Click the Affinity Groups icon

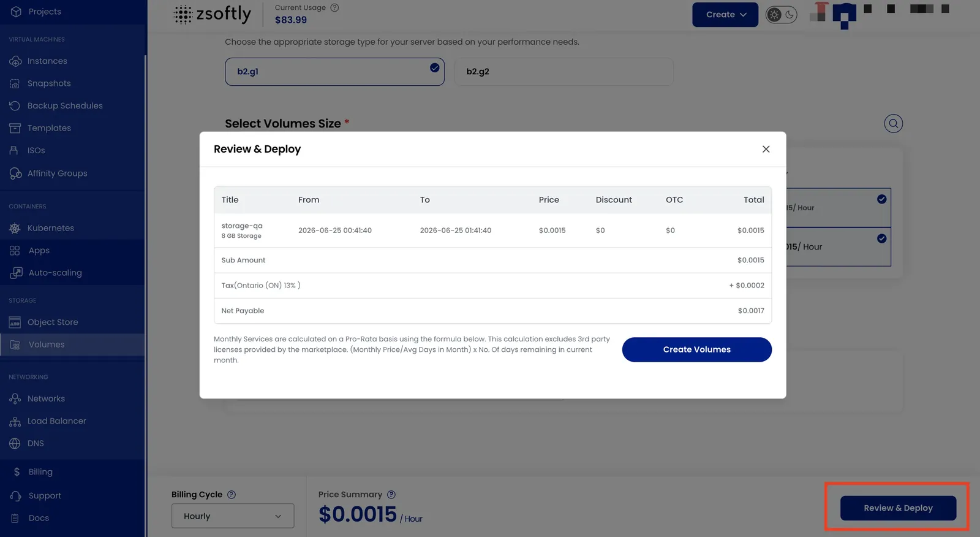15,173
